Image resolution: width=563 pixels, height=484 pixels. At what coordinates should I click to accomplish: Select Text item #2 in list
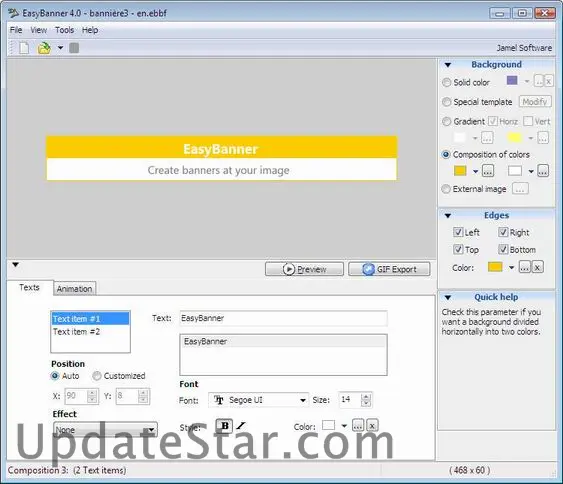90,332
